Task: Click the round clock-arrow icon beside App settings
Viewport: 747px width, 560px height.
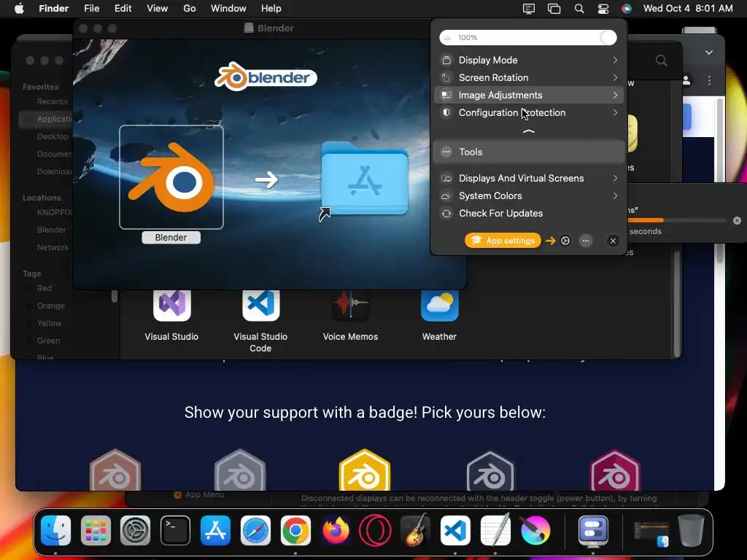Action: tap(565, 241)
